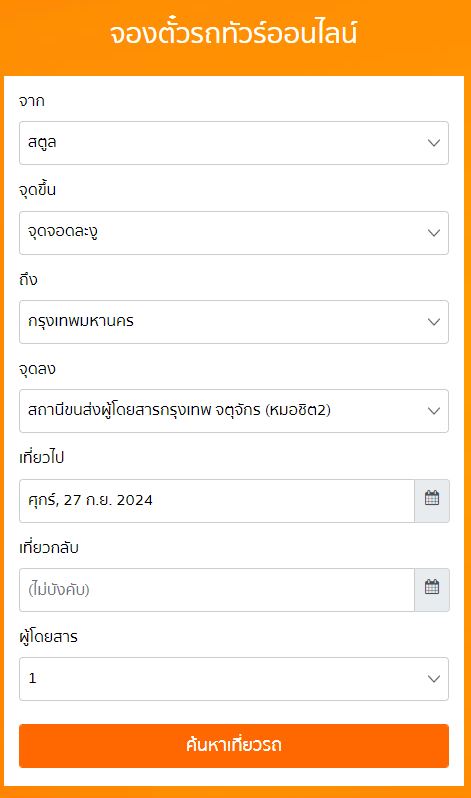Select the ผู้โดยสาร passenger number dropdown

234,679
